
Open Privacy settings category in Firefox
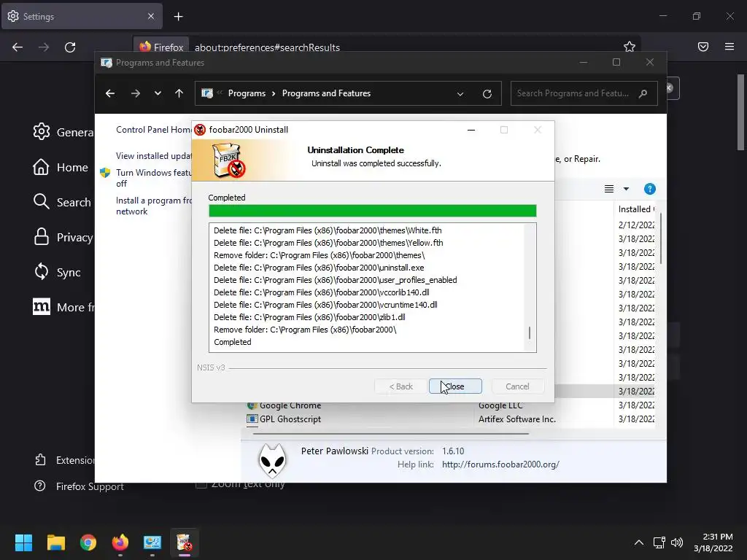pyautogui.click(x=63, y=237)
